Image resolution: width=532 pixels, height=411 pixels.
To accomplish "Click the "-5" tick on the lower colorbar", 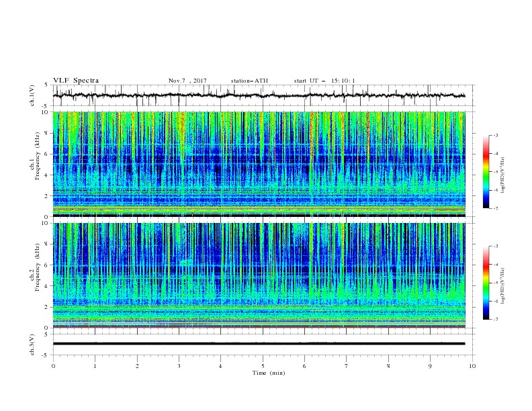I will click(x=496, y=283).
